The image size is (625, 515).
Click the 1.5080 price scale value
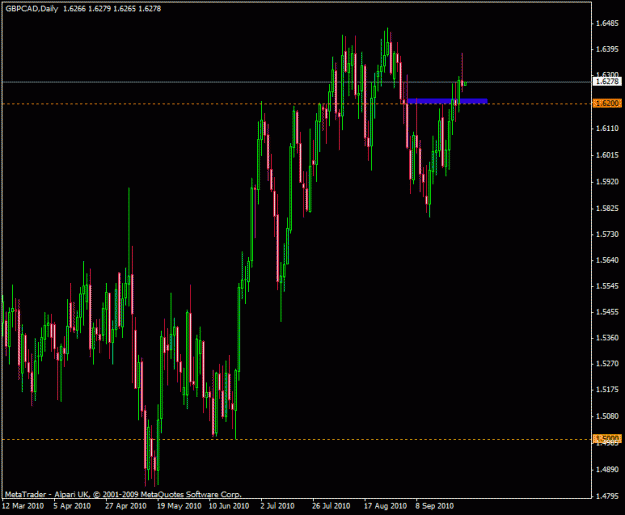coord(607,416)
